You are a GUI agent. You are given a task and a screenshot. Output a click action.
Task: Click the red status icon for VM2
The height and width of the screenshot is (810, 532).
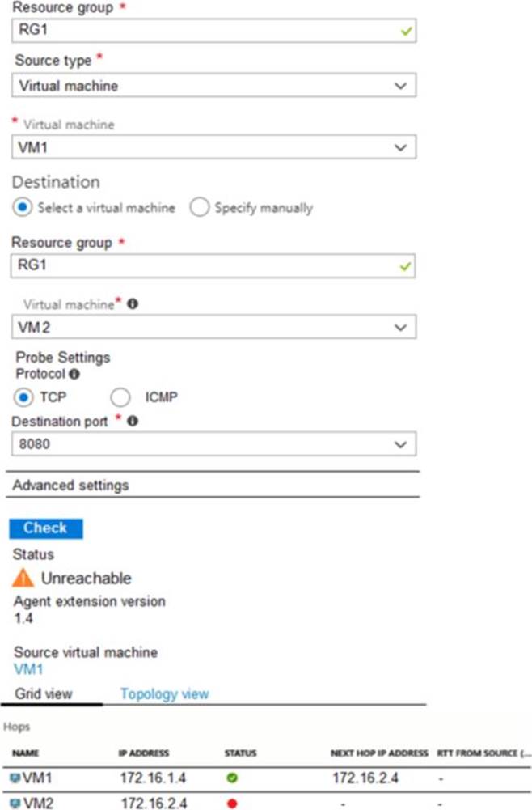234,803
